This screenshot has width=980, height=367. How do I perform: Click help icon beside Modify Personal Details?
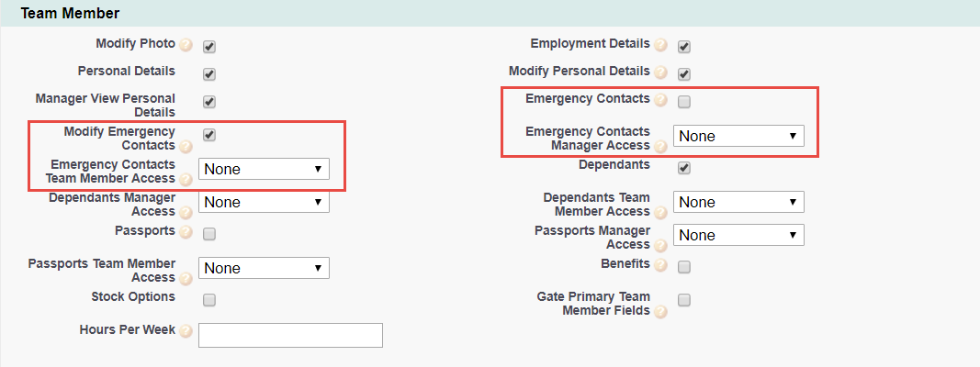(x=660, y=72)
